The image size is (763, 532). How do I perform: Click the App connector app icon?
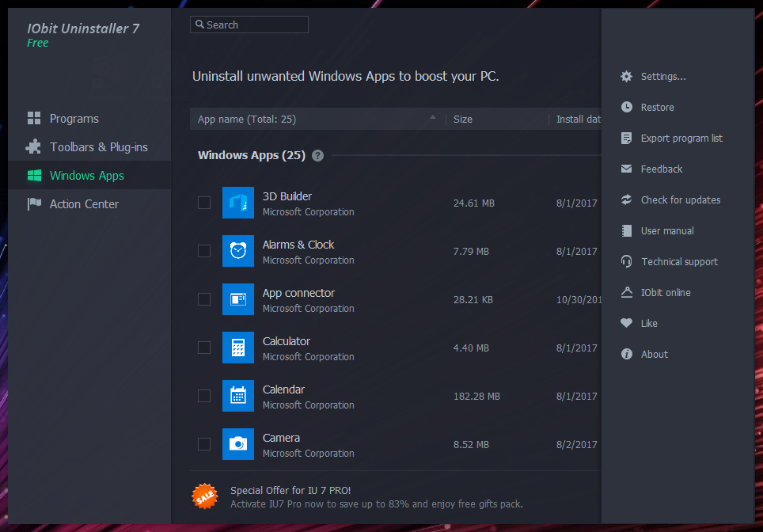[x=238, y=299]
